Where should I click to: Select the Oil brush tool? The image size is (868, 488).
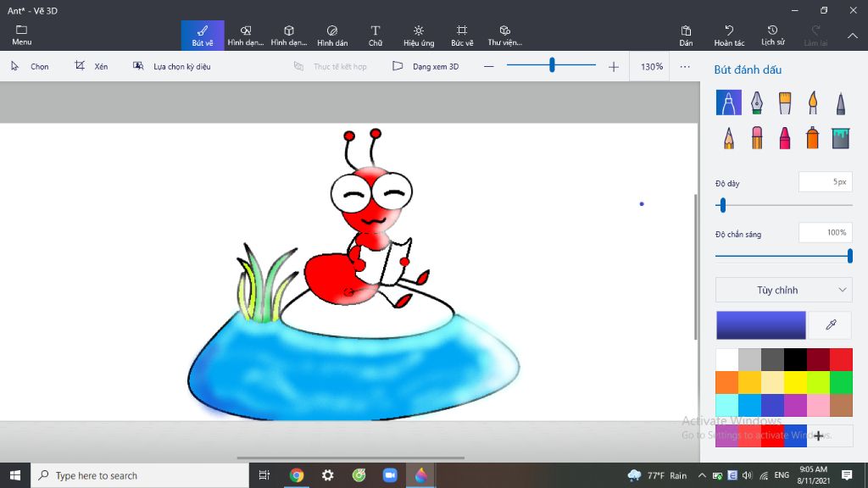784,103
